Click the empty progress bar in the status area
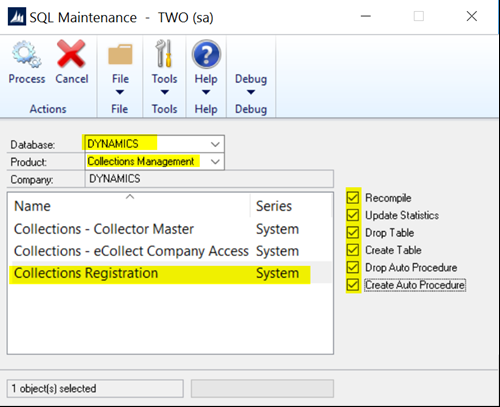Image resolution: width=500 pixels, height=407 pixels. pyautogui.click(x=262, y=388)
